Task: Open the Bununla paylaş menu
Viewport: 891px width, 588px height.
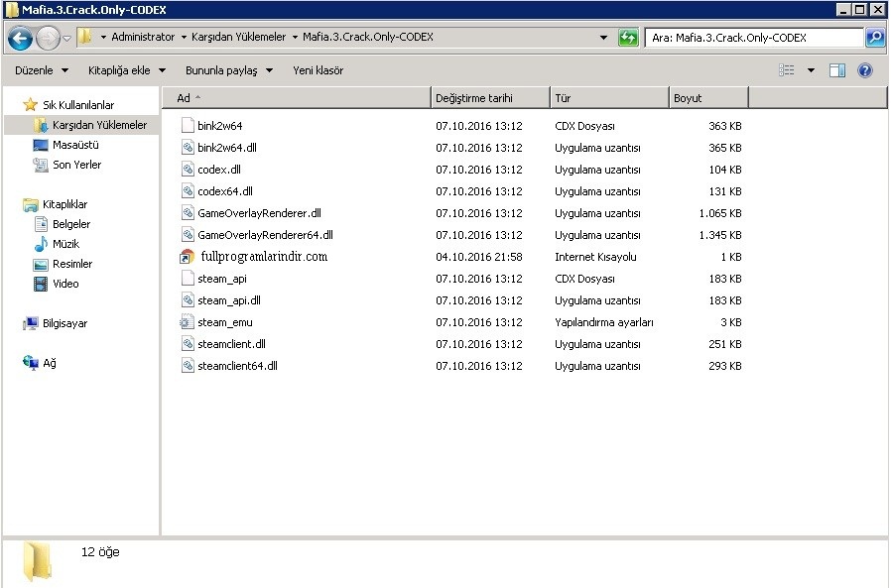Action: pyautogui.click(x=228, y=70)
